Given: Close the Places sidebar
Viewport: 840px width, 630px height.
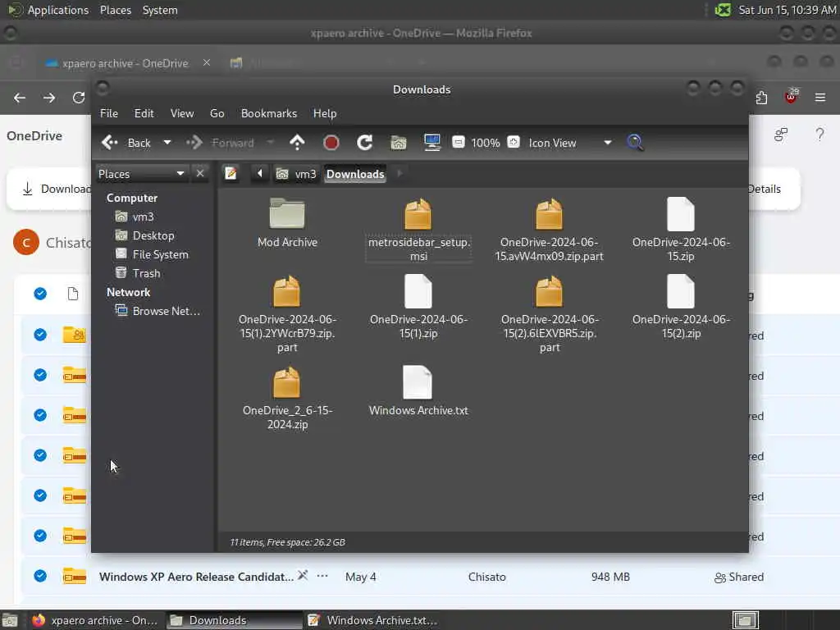Looking at the screenshot, I should (x=200, y=173).
